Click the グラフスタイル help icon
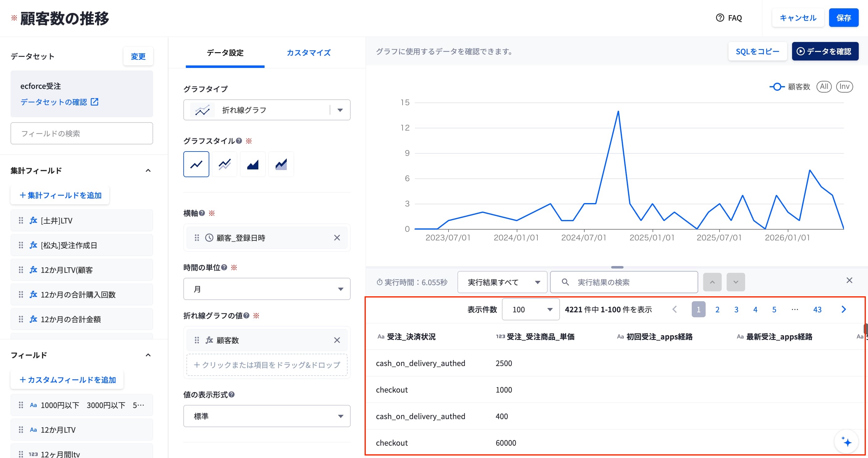 (x=239, y=141)
